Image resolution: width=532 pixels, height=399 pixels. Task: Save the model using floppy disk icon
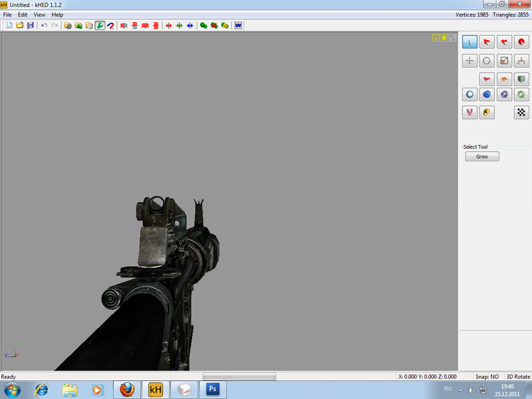[x=31, y=25]
